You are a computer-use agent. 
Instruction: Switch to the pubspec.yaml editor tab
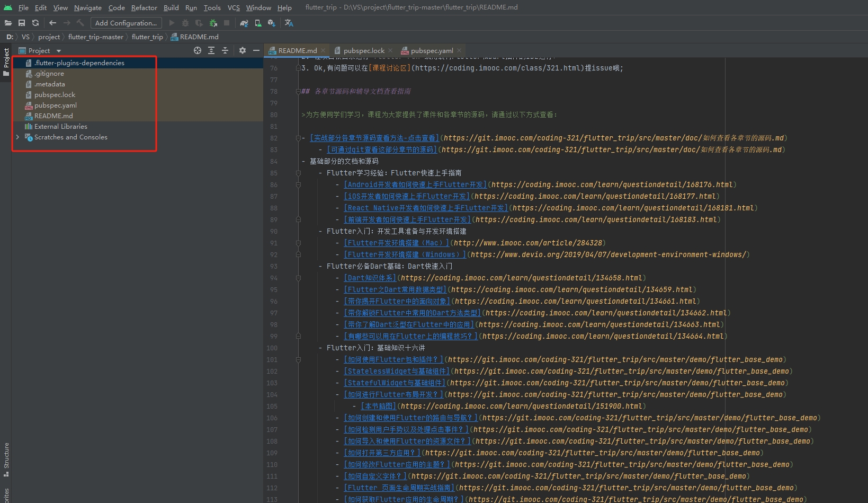(432, 50)
